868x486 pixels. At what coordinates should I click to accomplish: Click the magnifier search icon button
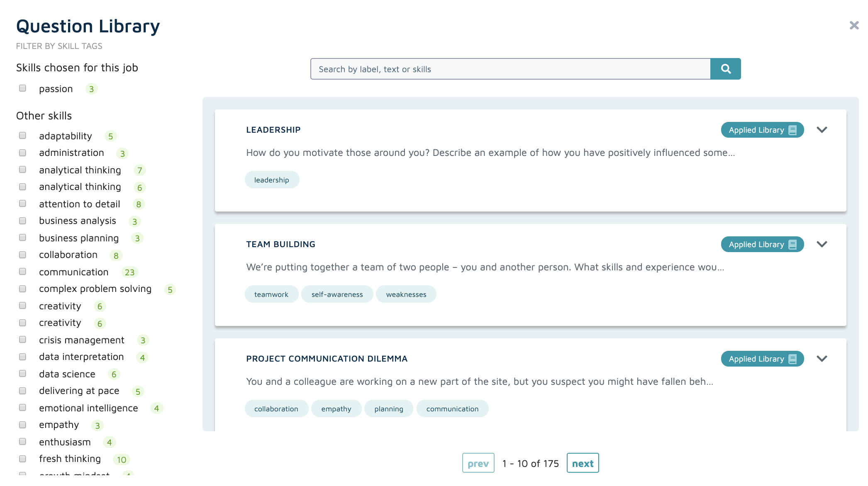[725, 69]
